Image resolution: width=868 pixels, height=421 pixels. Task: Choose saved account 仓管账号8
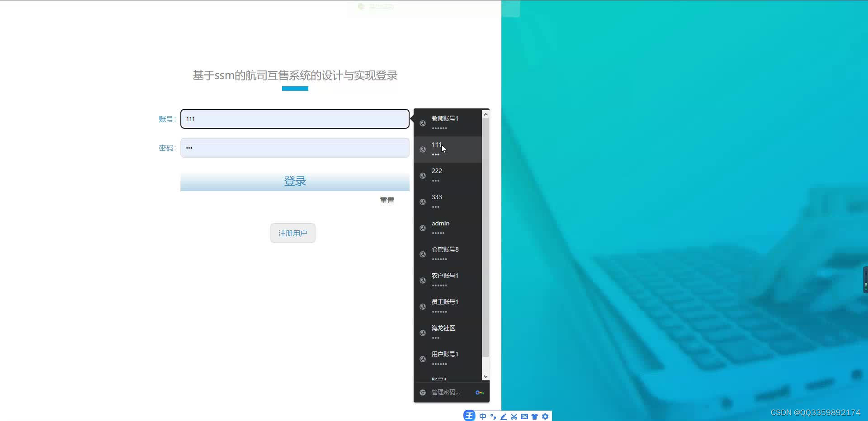pos(448,254)
